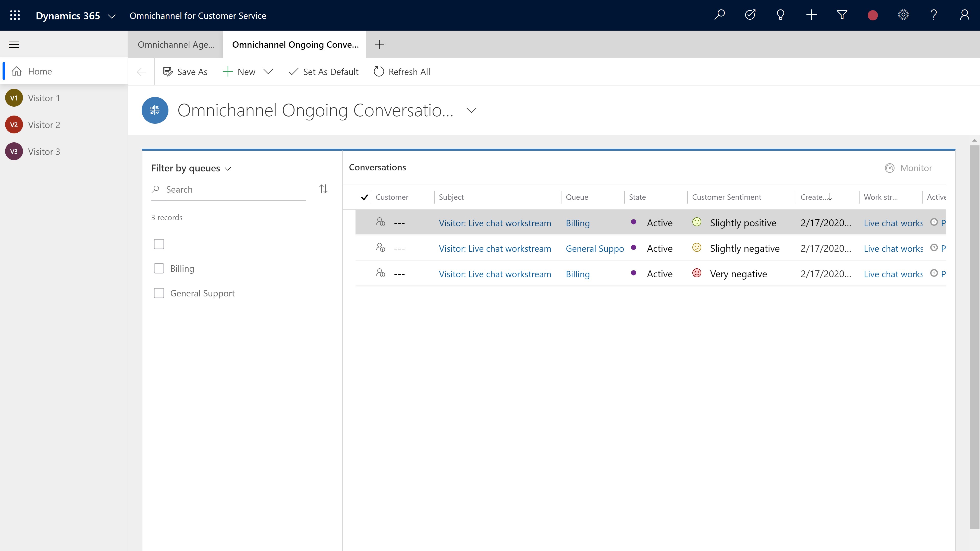
Task: Open the New record type dropdown arrow
Action: click(x=268, y=71)
